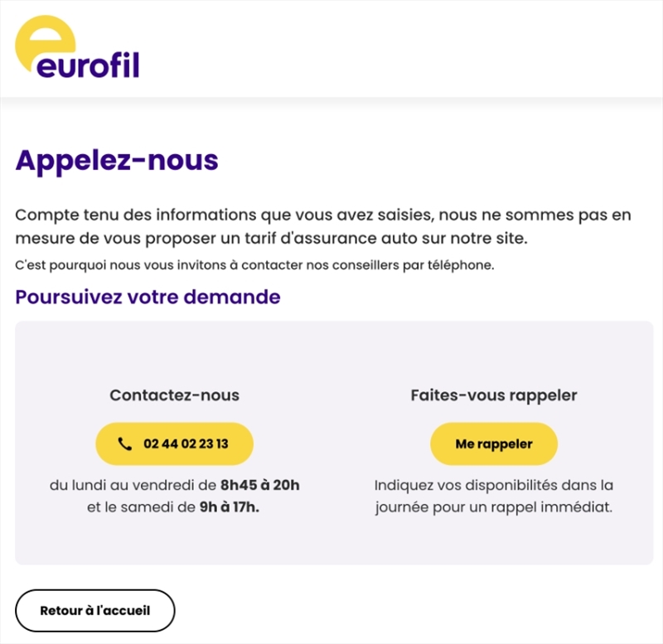
Task: Click the bold 9h à 17h. hours
Action: tap(229, 507)
